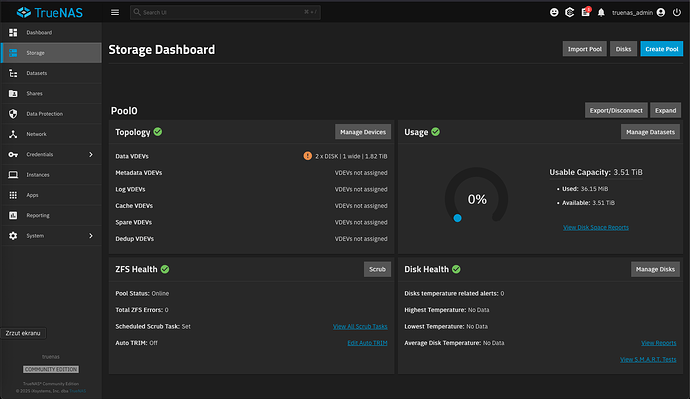Click the truenas_admin user account icon

(x=661, y=12)
